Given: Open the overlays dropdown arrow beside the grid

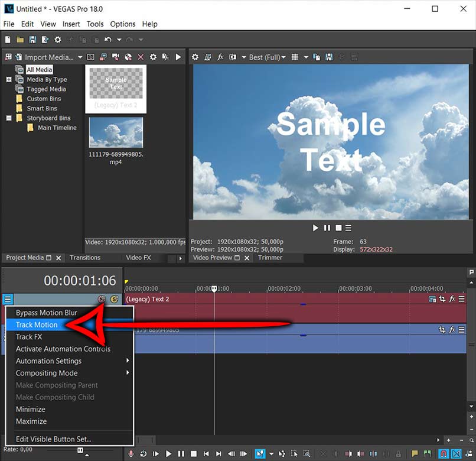Looking at the screenshot, I should [306, 57].
